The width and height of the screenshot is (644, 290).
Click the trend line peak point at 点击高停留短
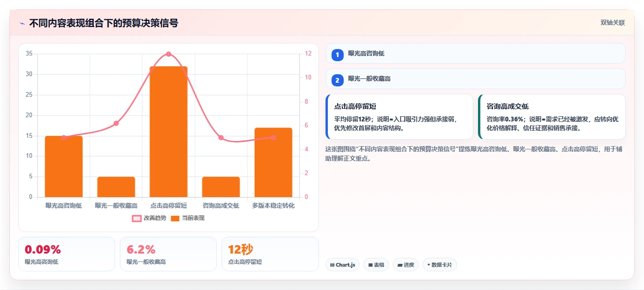[x=168, y=54]
